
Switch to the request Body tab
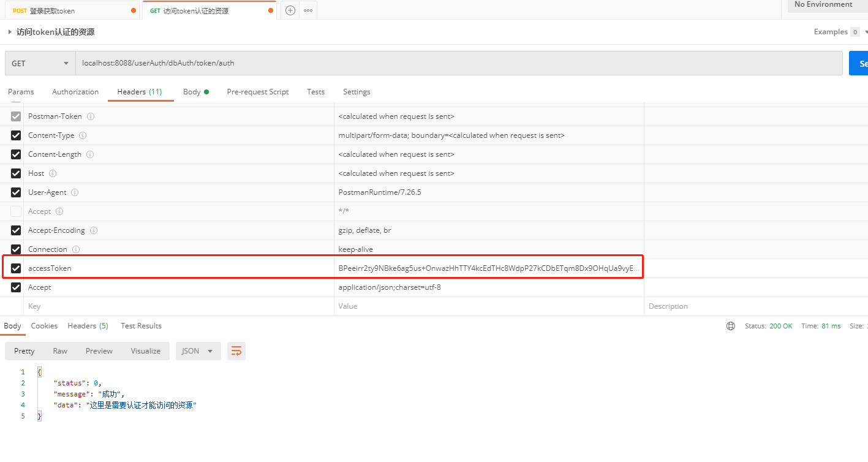click(x=195, y=92)
